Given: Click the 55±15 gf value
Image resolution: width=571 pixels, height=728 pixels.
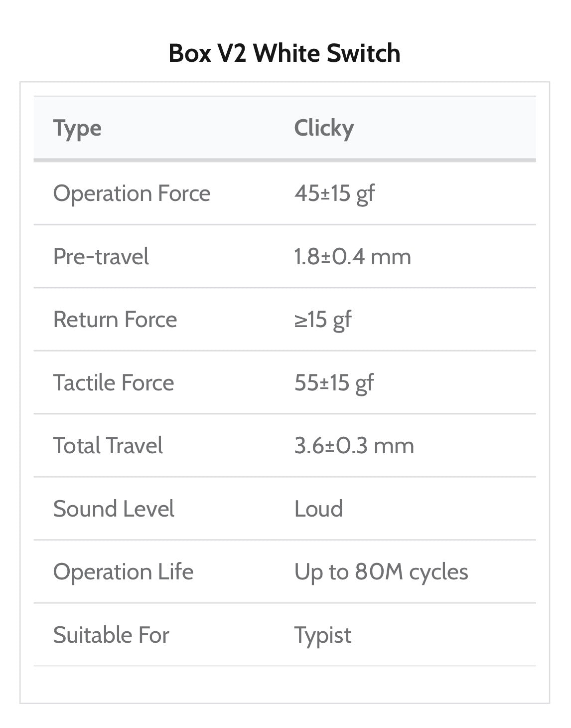Looking at the screenshot, I should (334, 383).
